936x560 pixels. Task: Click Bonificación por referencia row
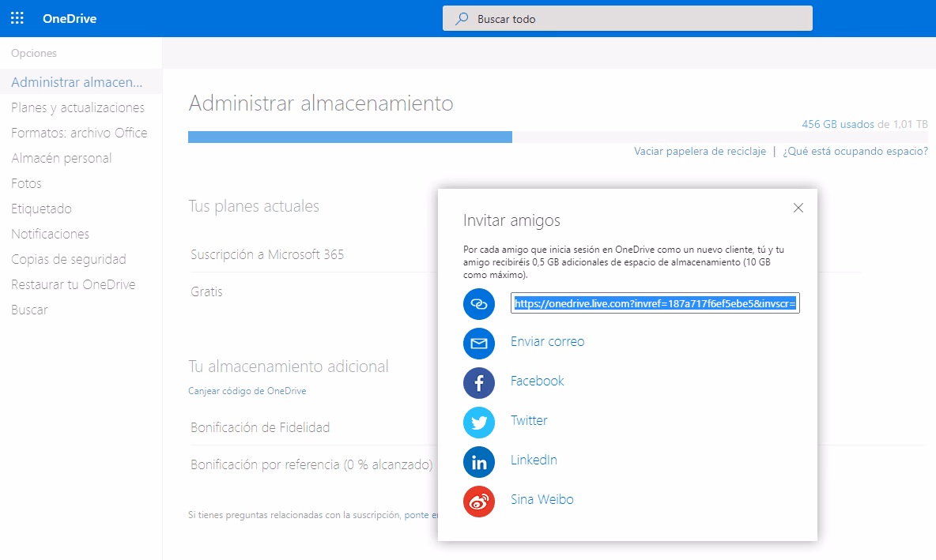tap(313, 464)
